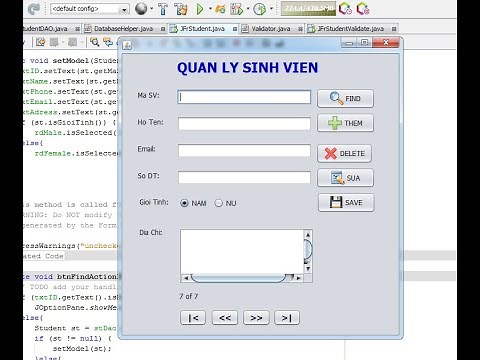The image size is (480, 360).
Task: Click the Ho Ten text field
Action: click(244, 124)
